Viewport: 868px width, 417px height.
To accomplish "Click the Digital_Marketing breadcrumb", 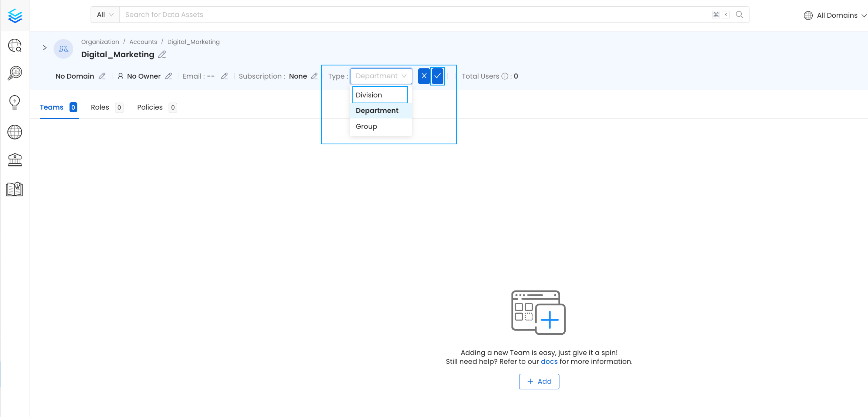I will [193, 42].
